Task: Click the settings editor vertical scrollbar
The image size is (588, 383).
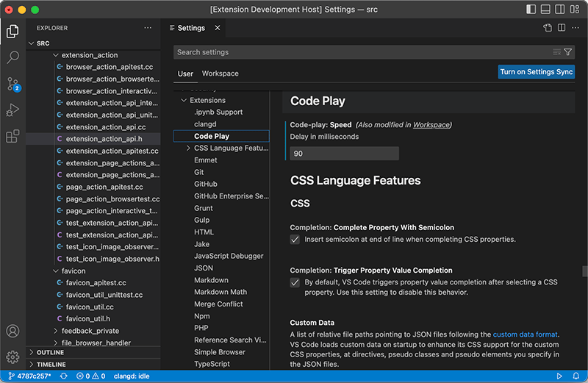Action: tap(584, 271)
